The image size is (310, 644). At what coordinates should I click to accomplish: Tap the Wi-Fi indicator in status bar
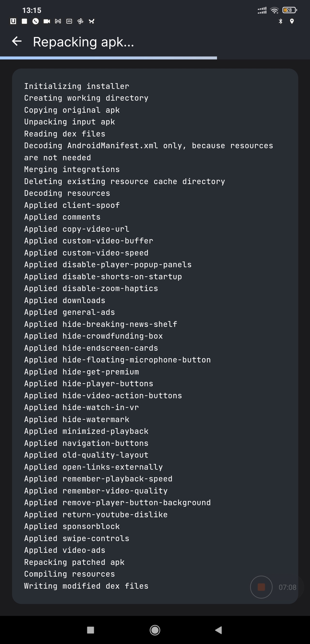tap(274, 10)
